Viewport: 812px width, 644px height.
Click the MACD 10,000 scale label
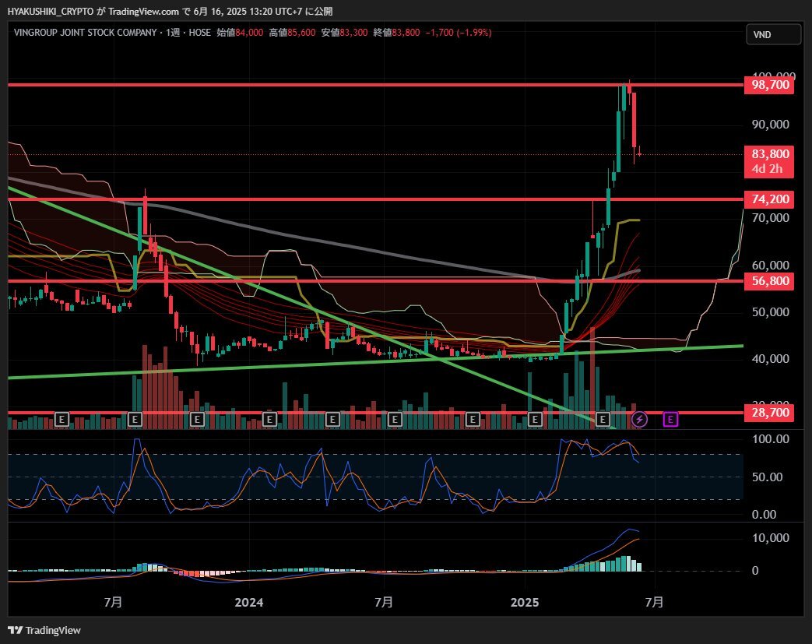[x=770, y=538]
